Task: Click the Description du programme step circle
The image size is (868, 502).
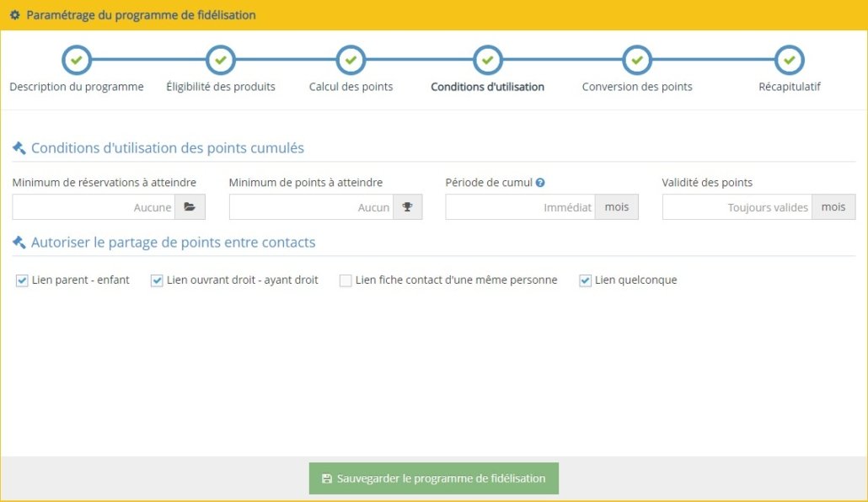Action: click(x=76, y=61)
